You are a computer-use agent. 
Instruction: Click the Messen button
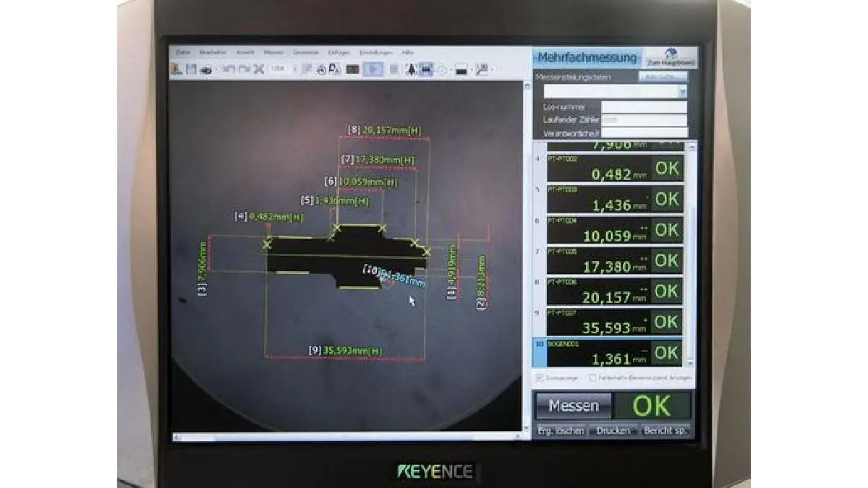pos(573,406)
